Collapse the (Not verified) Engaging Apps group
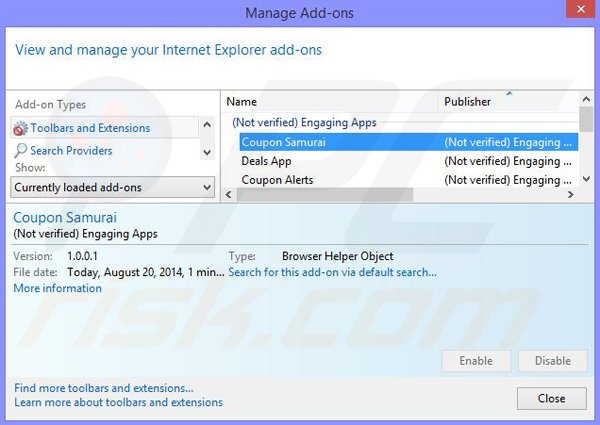 304,122
